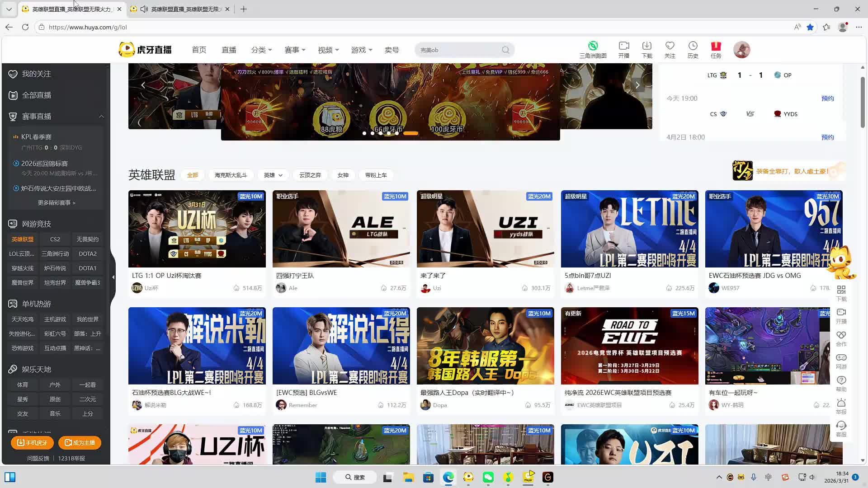Open the Uzi 来了来了 stream thumbnail
Viewport: 868px width, 488px height.
485,229
